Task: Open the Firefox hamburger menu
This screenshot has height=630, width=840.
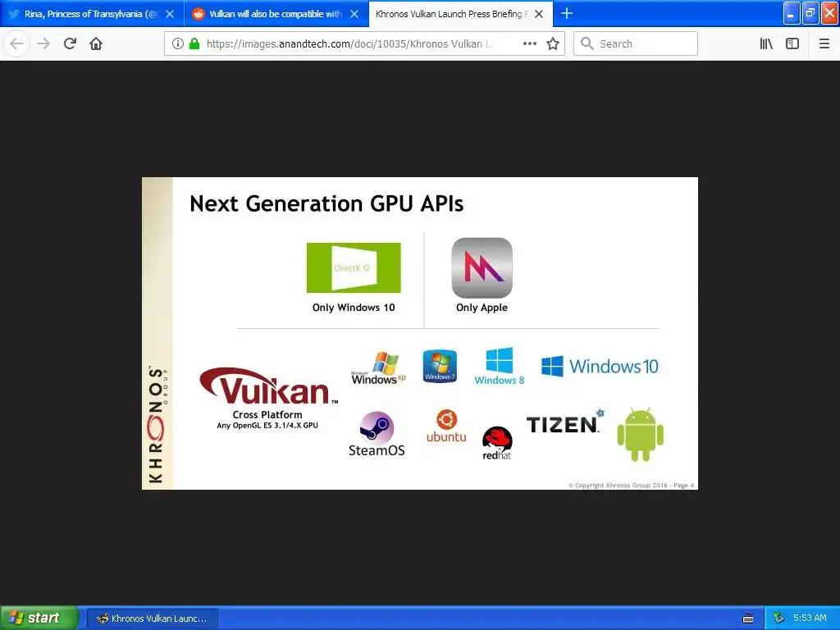Action: 824,43
